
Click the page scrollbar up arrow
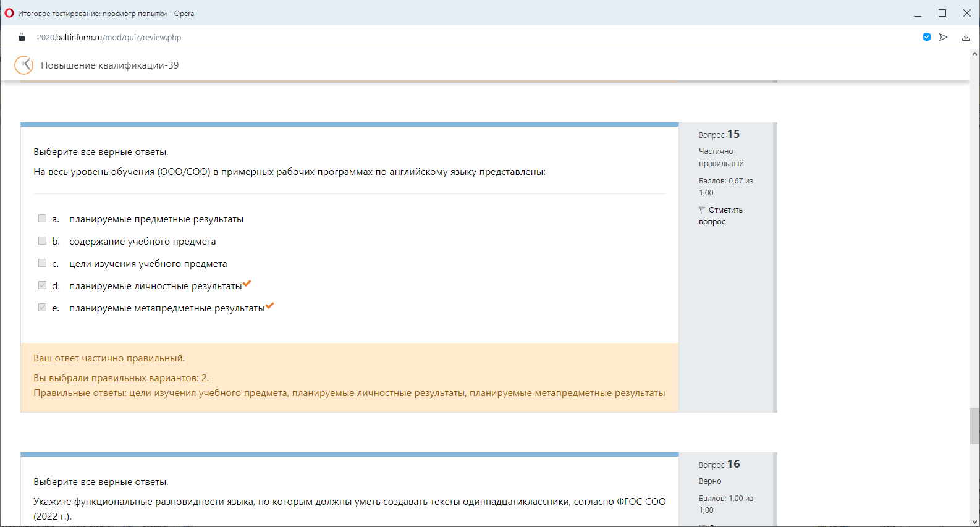(x=974, y=54)
